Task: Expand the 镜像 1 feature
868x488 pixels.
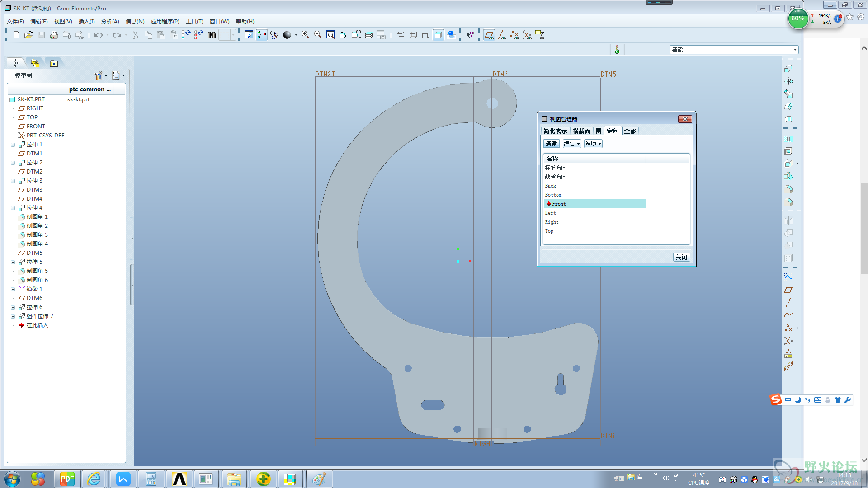Action: click(x=13, y=289)
